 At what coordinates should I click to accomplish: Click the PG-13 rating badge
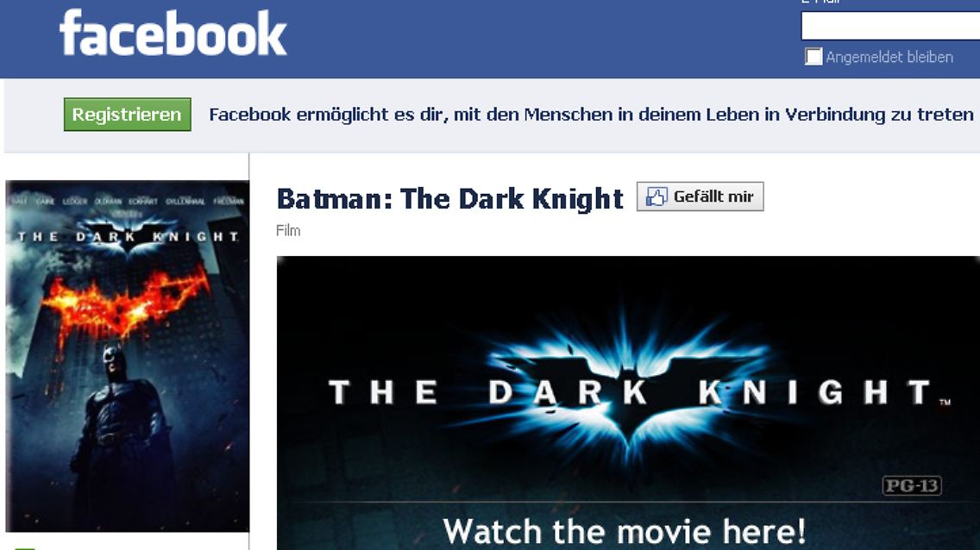click(x=912, y=485)
